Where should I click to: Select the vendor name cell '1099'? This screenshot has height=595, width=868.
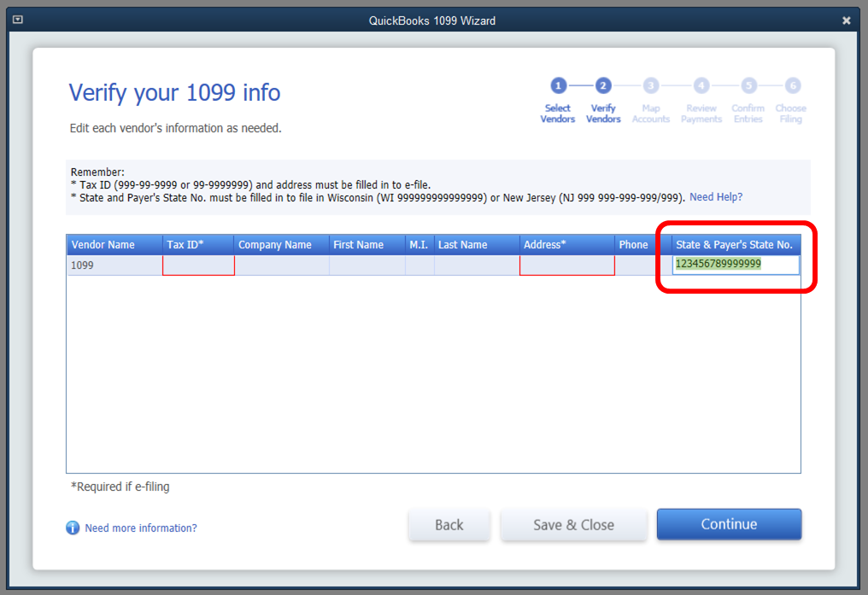[x=114, y=265]
